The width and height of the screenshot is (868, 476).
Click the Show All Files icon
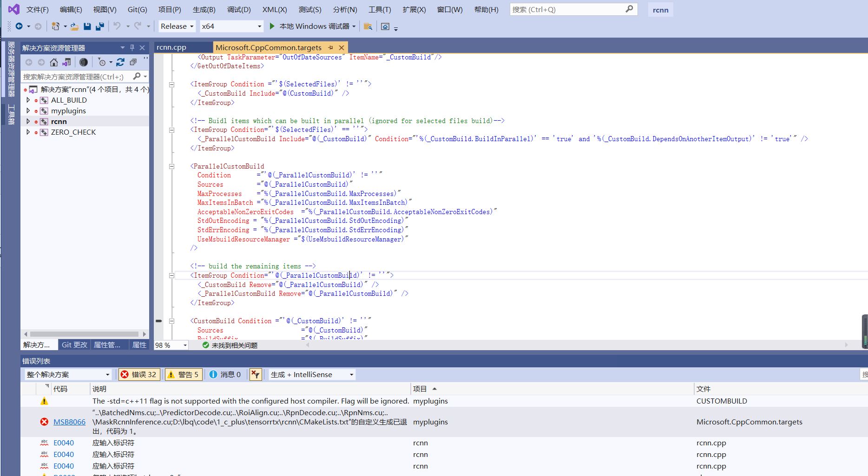coord(84,62)
